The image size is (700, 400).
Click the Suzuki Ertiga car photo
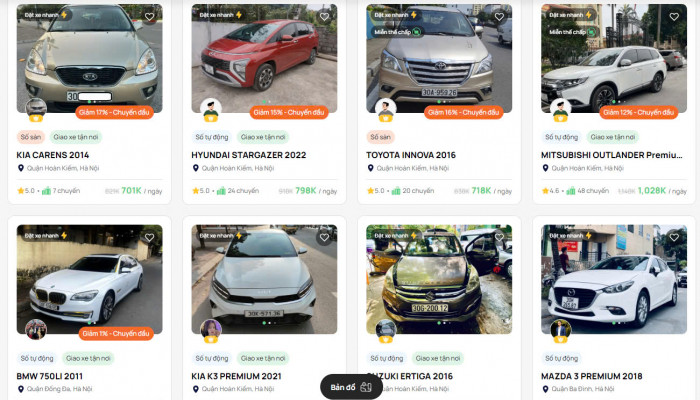pyautogui.click(x=439, y=279)
